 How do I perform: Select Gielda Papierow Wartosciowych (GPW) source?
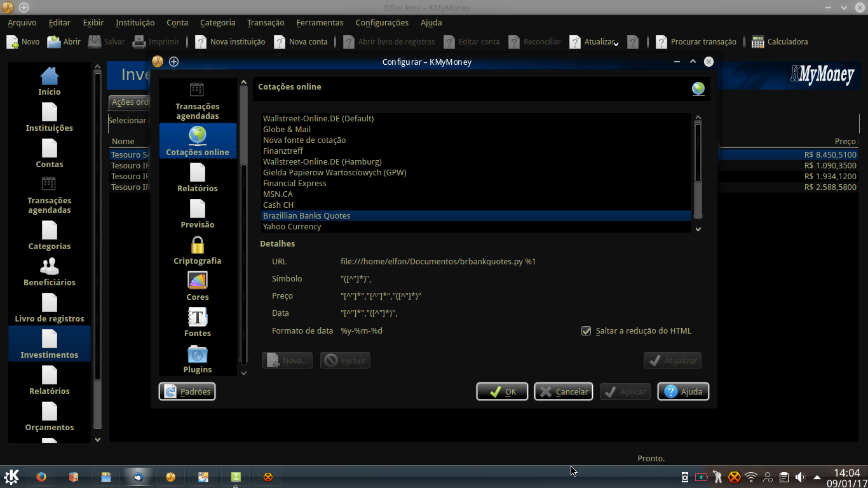pos(476,173)
